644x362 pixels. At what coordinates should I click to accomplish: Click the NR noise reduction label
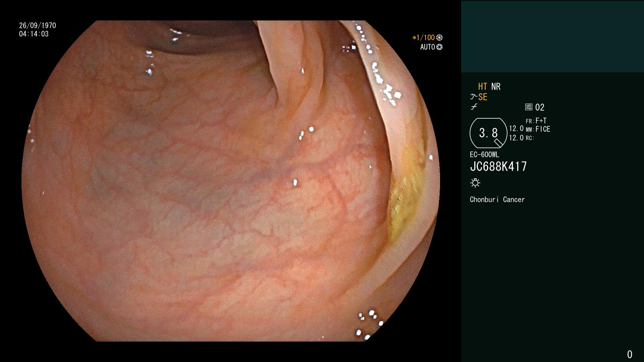point(496,87)
